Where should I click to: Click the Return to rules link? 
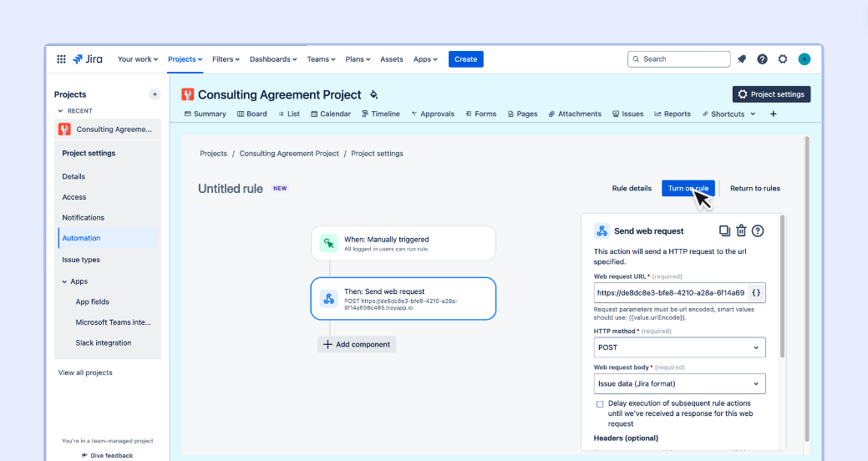[x=754, y=189]
